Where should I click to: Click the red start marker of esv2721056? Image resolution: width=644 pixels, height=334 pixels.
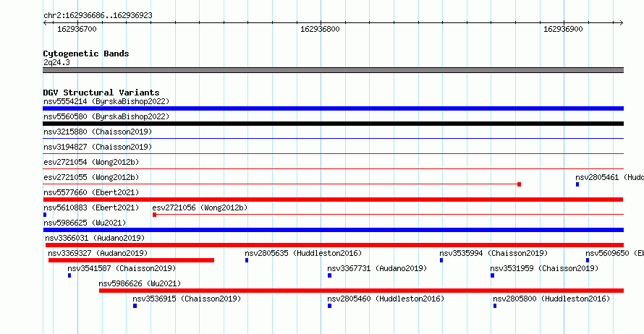click(154, 215)
